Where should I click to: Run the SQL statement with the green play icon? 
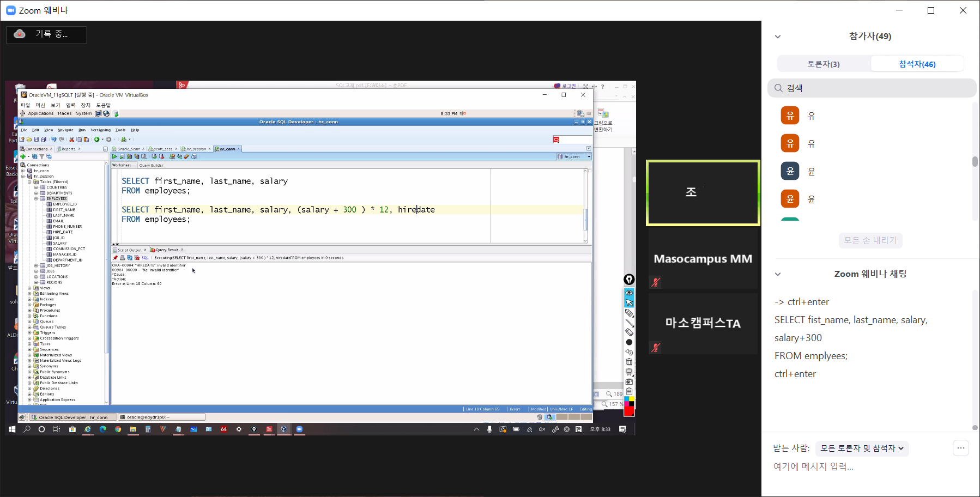114,156
